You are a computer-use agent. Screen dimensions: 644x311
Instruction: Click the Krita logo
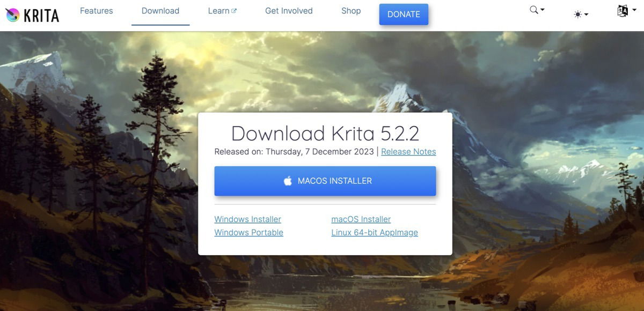pyautogui.click(x=32, y=14)
